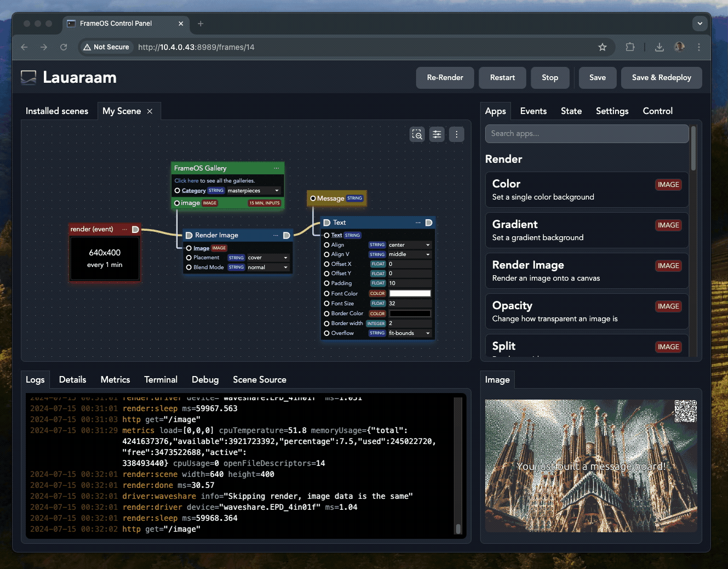Bookmark this page with the star icon
728x569 pixels.
(x=603, y=47)
